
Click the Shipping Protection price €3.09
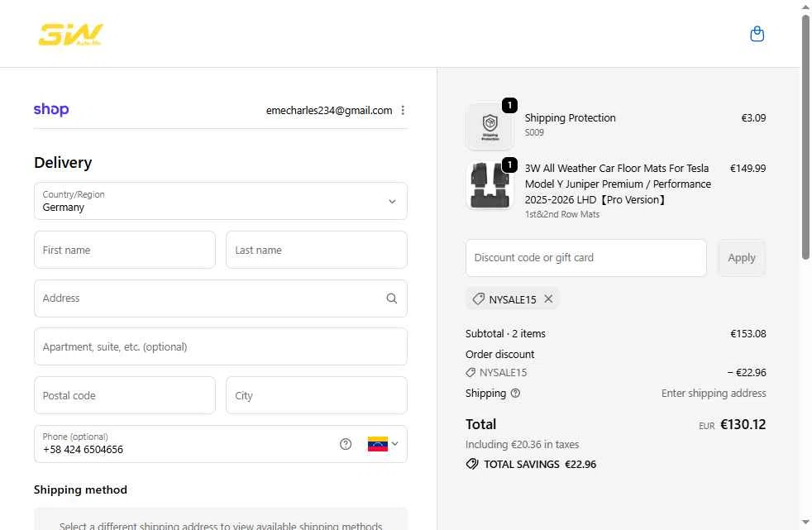click(753, 118)
